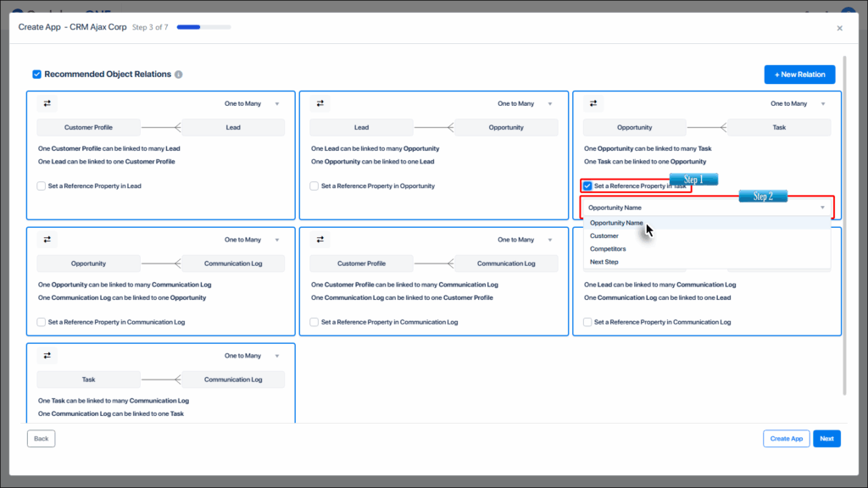Select Opportunity Name option in dropdown list
This screenshot has height=488, width=868.
707,223
